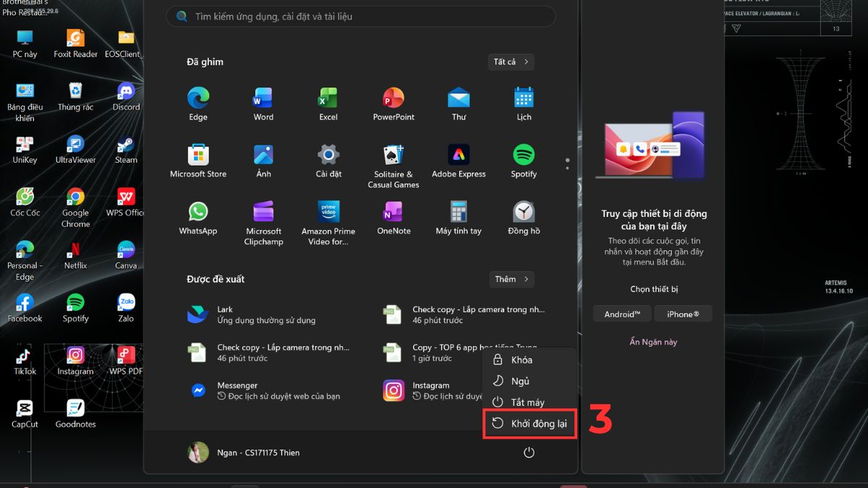Launch Word from the Start menu
868x488 pixels.
click(263, 102)
